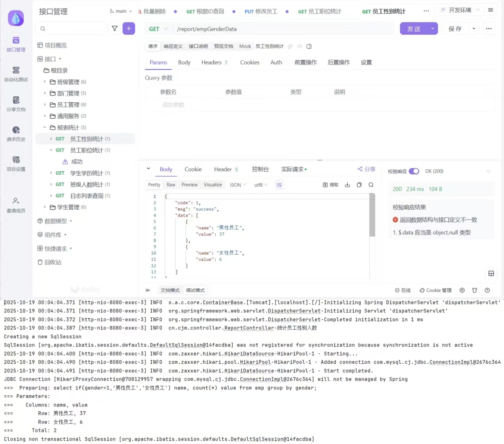Expand the 班级管理 folder
The image size is (504, 444).
click(45, 82)
